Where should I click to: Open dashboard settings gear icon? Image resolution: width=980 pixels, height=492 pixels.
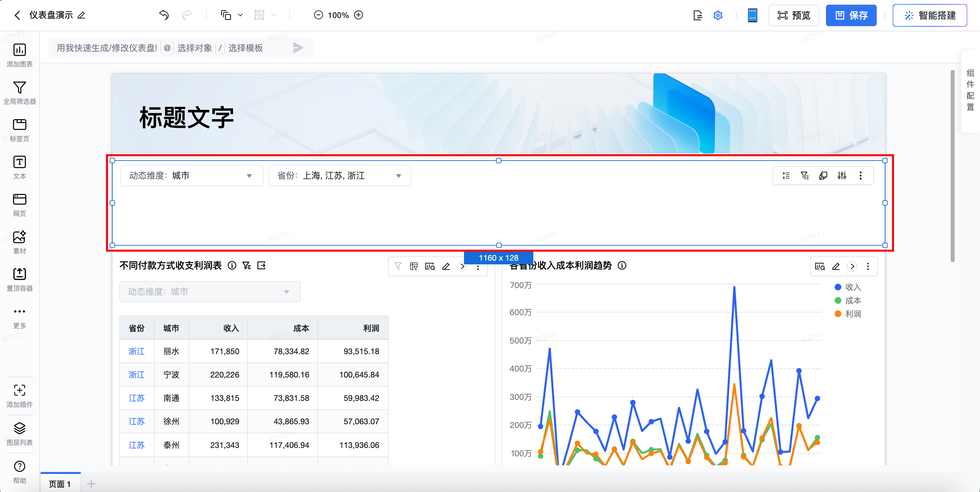coord(717,15)
